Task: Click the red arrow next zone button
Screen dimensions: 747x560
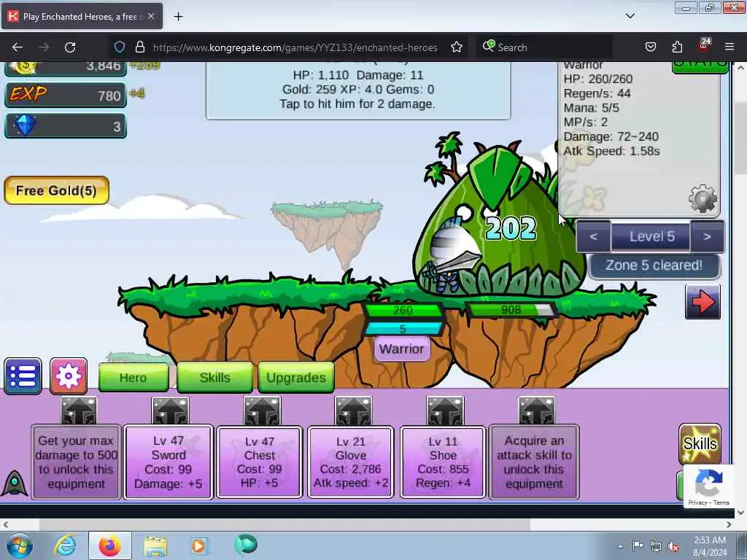Action: (x=703, y=302)
